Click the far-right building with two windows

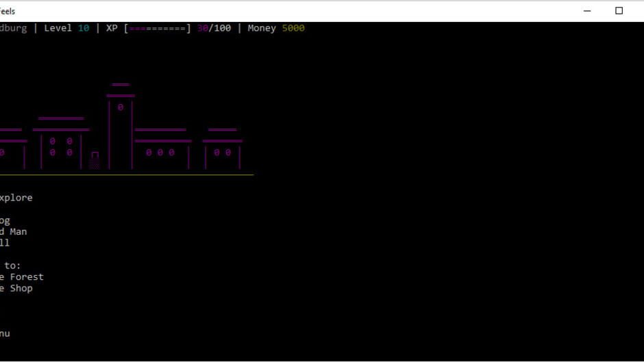coord(222,153)
